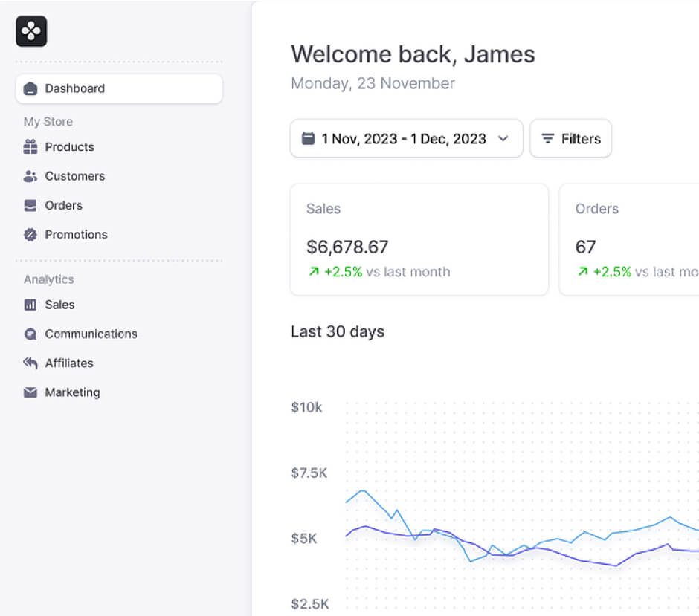Click the Affiliates reply arrows icon
699x616 pixels.
coord(30,363)
